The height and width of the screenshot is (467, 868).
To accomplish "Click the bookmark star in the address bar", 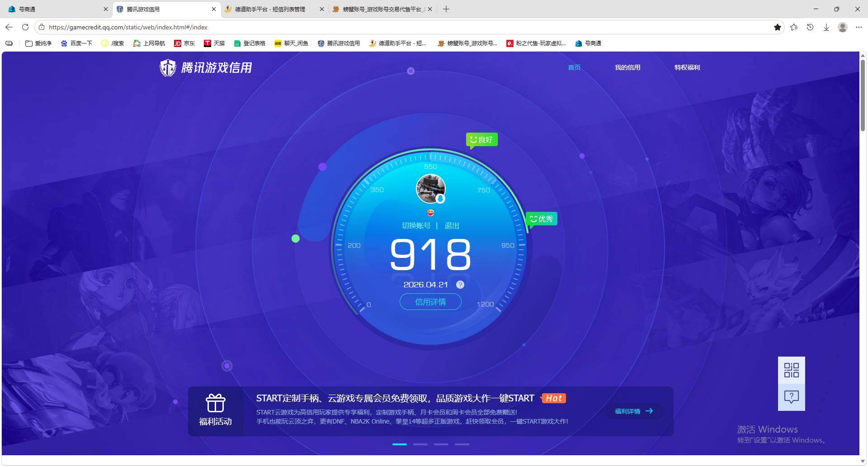I will 778,27.
